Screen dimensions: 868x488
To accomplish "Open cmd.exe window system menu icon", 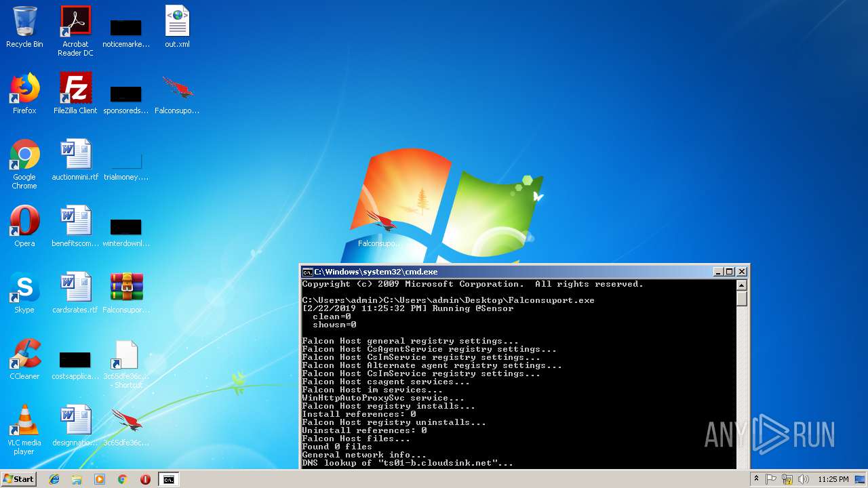I will pyautogui.click(x=307, y=272).
